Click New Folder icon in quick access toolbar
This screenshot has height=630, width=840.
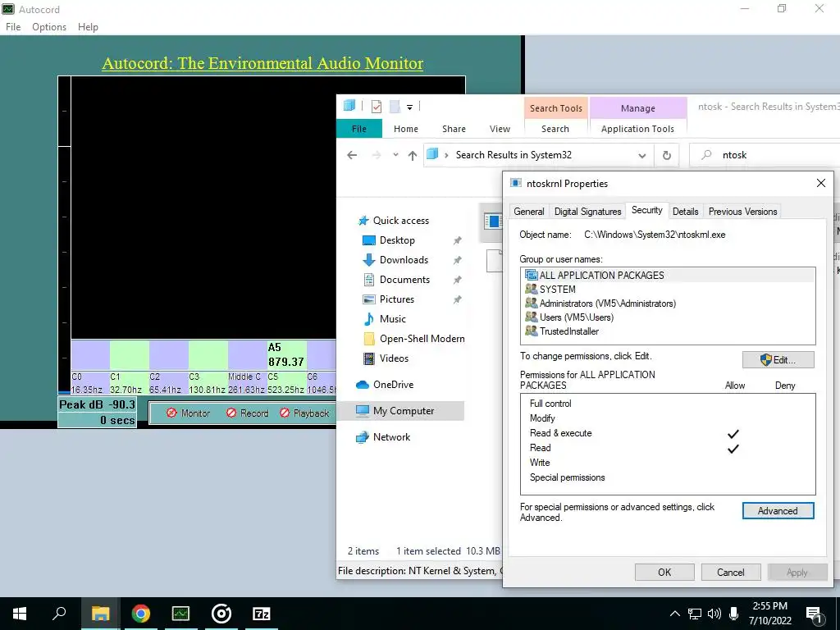pos(395,107)
